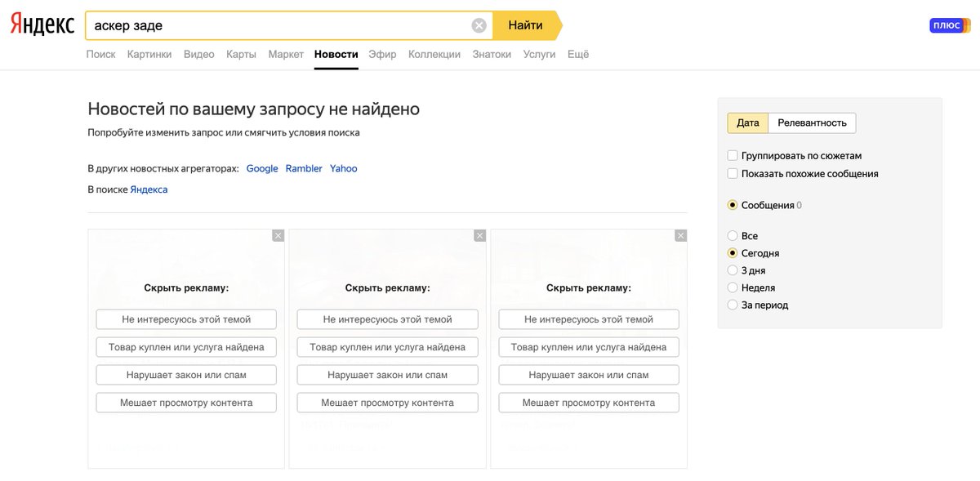The height and width of the screenshot is (481, 980).
Task: Check Показать похожие сообщения option
Action: 733,173
